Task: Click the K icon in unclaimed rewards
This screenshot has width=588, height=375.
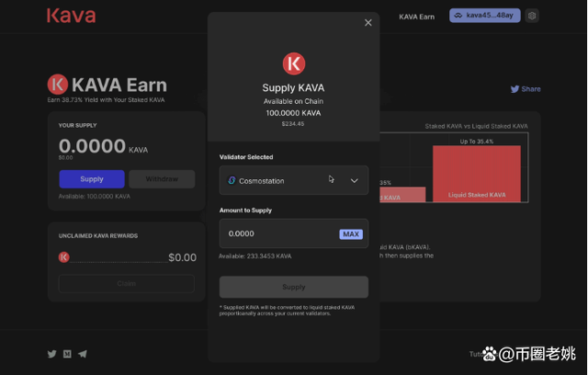Action: coord(63,257)
